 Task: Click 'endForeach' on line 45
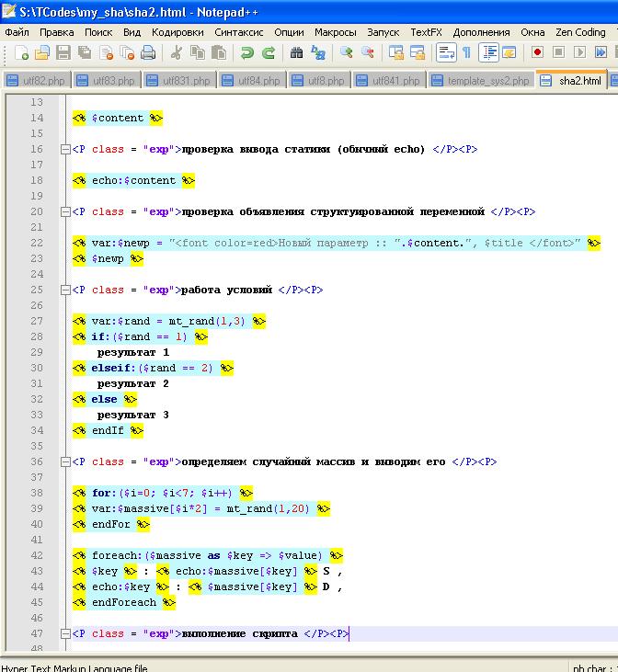[x=124, y=602]
